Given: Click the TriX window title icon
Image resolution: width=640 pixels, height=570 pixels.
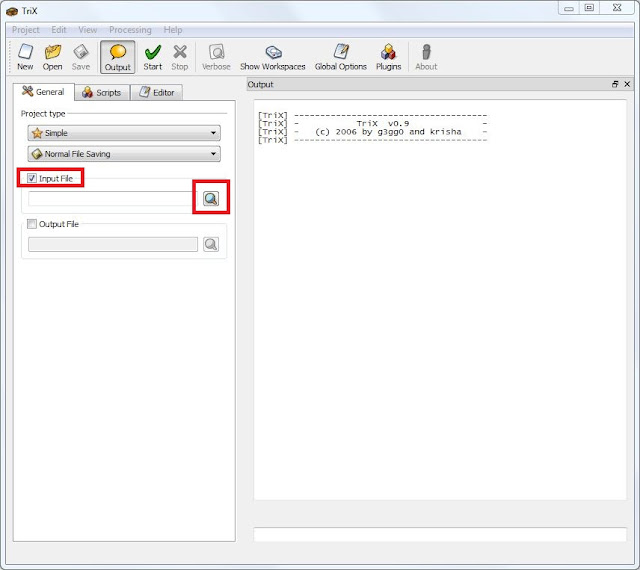Looking at the screenshot, I should click(12, 11).
